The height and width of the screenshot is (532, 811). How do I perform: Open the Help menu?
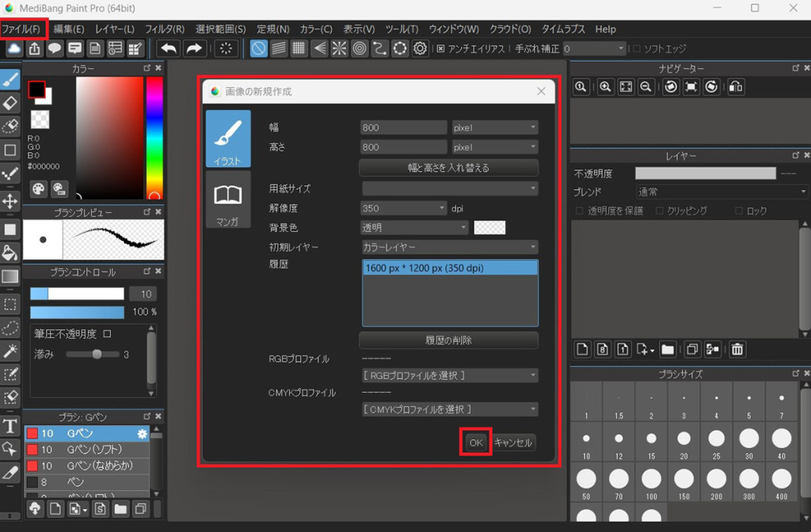[x=605, y=29]
